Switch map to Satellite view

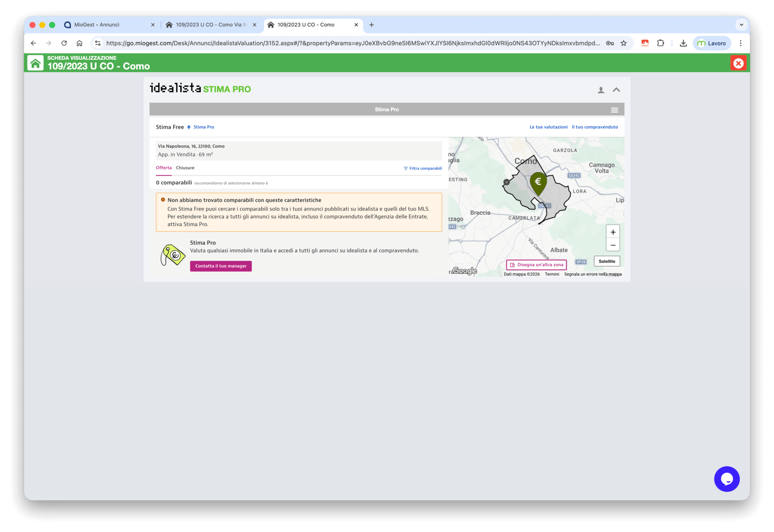(607, 261)
